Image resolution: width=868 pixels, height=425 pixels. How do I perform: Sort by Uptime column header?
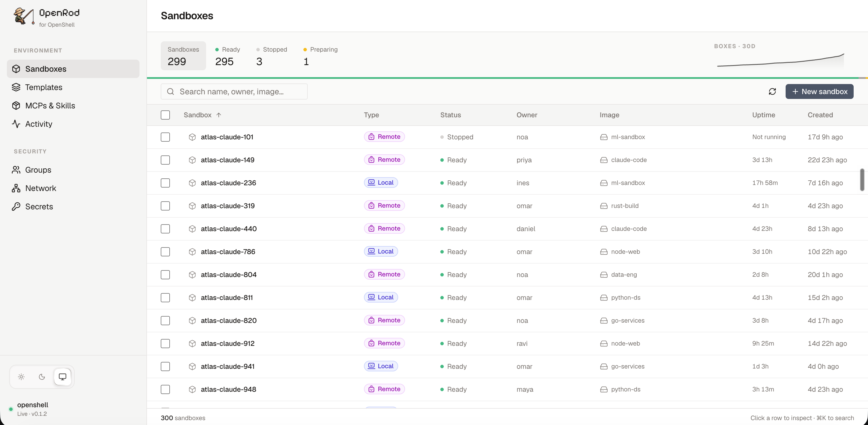pyautogui.click(x=764, y=115)
